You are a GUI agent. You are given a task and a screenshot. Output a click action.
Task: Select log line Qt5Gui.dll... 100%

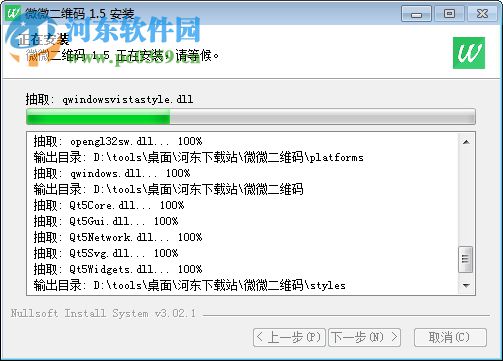pos(106,221)
